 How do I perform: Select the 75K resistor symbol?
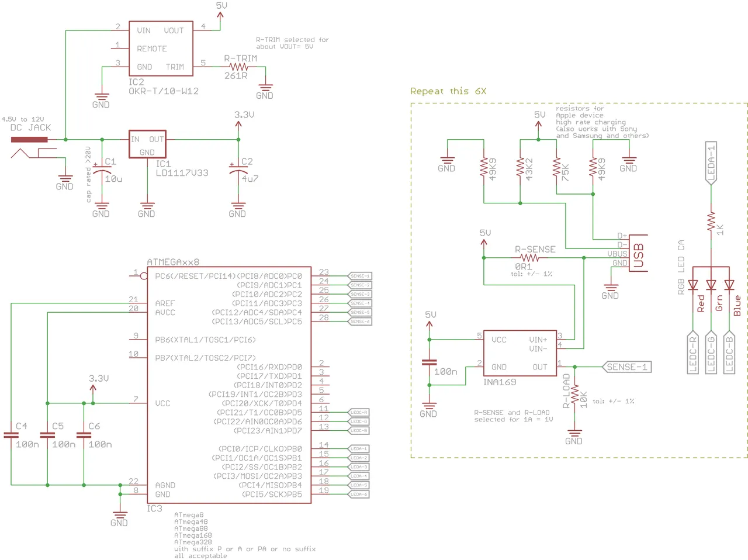556,168
